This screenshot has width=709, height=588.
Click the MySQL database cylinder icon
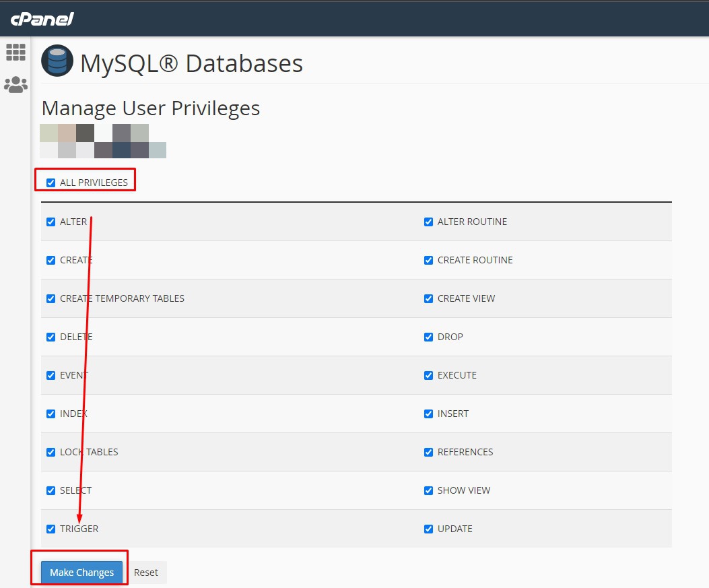(x=57, y=61)
